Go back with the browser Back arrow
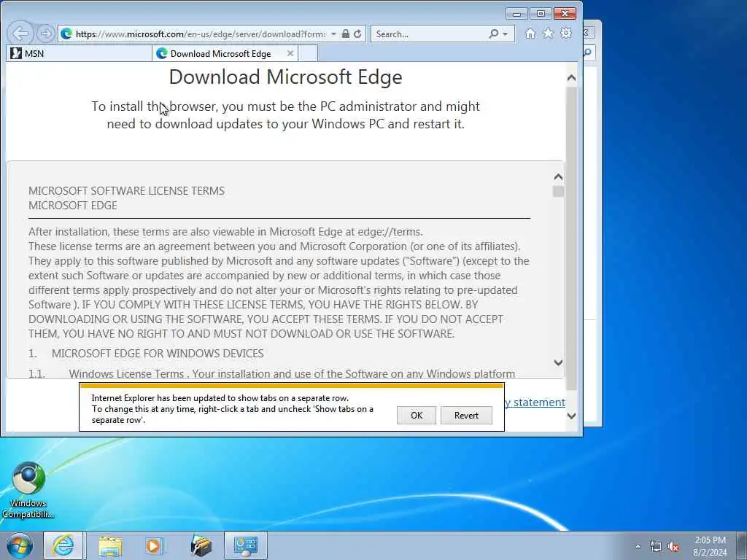 tap(20, 34)
